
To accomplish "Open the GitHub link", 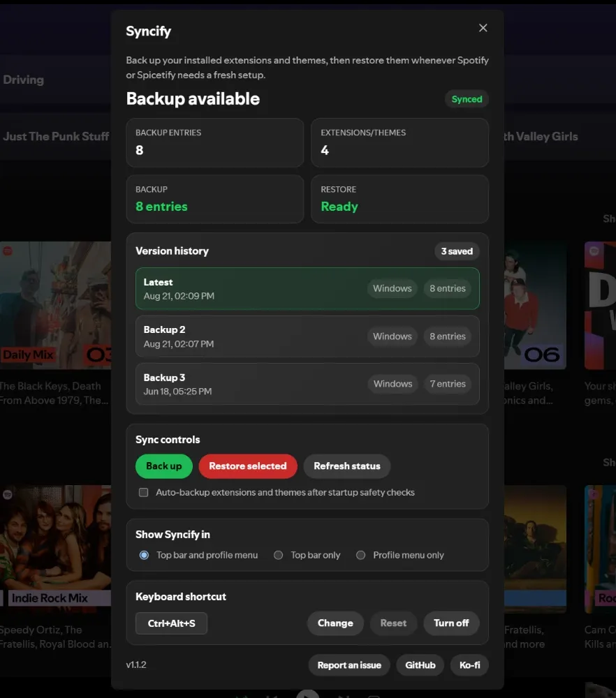I will [420, 665].
